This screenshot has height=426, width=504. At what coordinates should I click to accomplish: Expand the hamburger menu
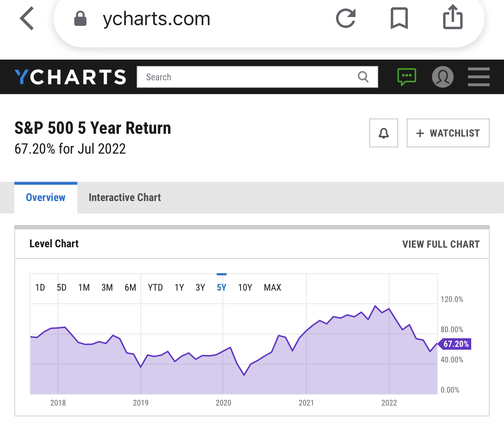478,77
